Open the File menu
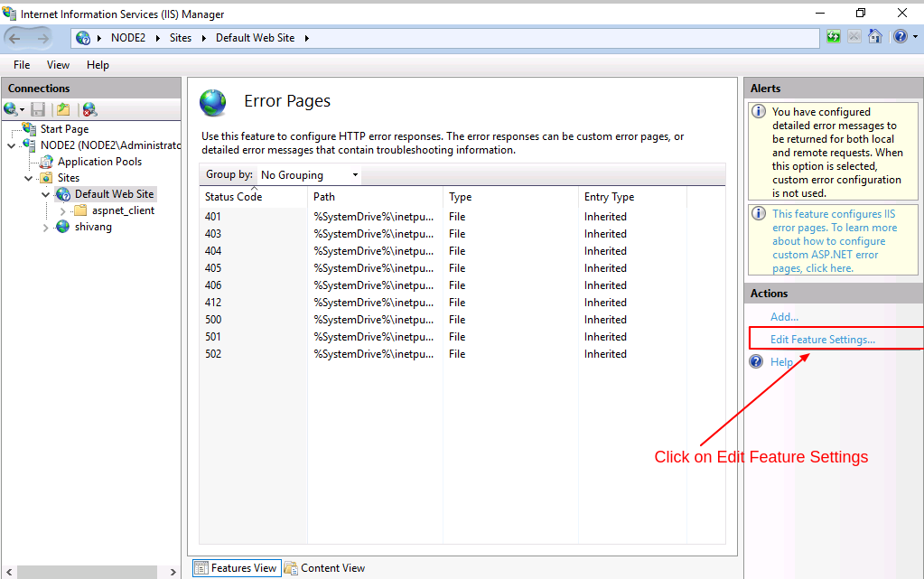 pyautogui.click(x=22, y=65)
